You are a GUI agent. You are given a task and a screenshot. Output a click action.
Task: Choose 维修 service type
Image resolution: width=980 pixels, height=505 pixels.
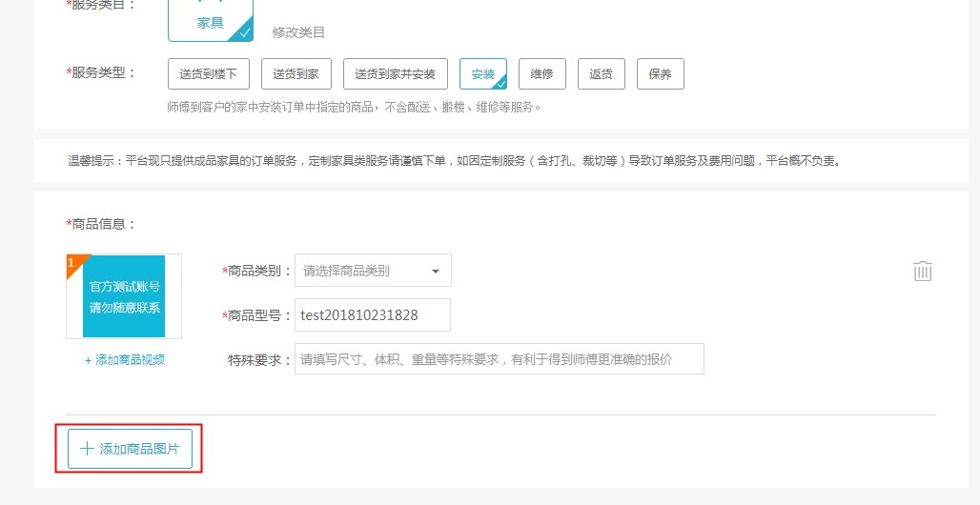(542, 73)
